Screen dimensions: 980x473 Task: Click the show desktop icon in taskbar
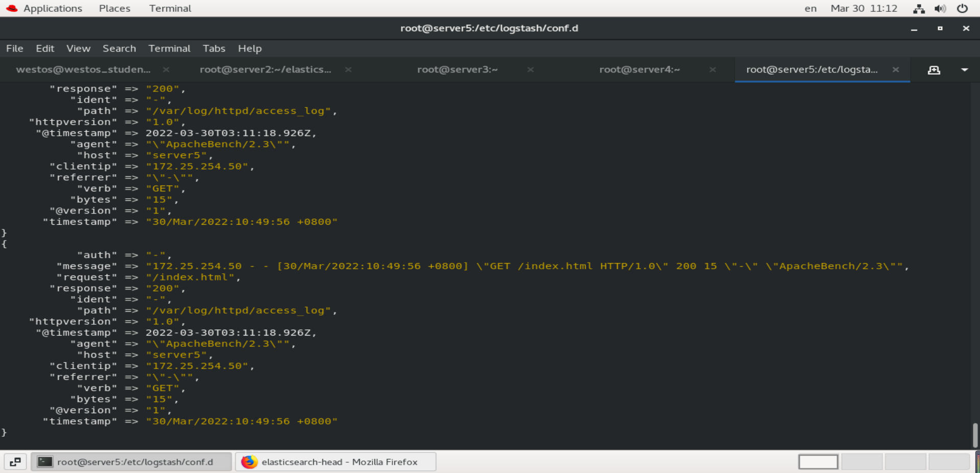[15, 462]
